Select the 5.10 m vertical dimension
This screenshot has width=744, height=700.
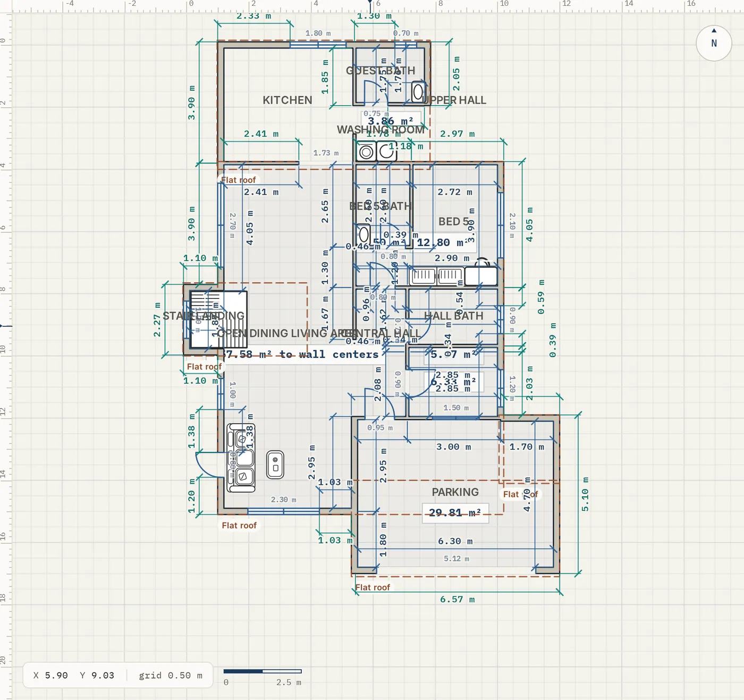(x=585, y=494)
